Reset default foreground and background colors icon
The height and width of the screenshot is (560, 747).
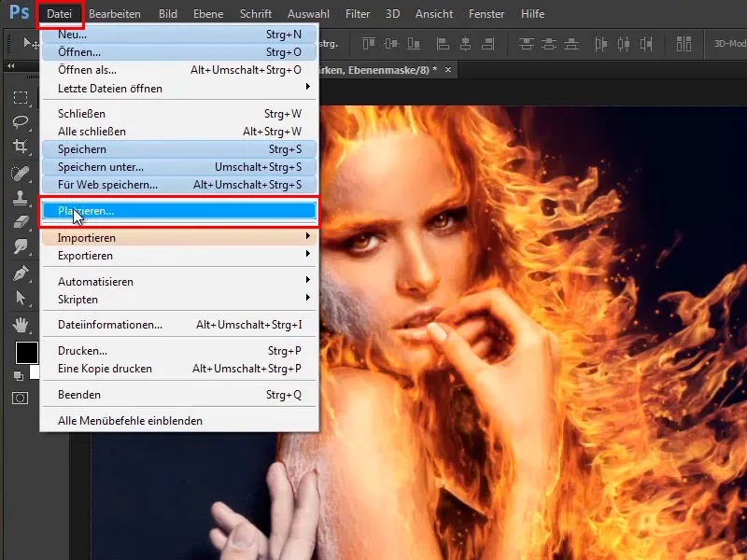point(19,376)
